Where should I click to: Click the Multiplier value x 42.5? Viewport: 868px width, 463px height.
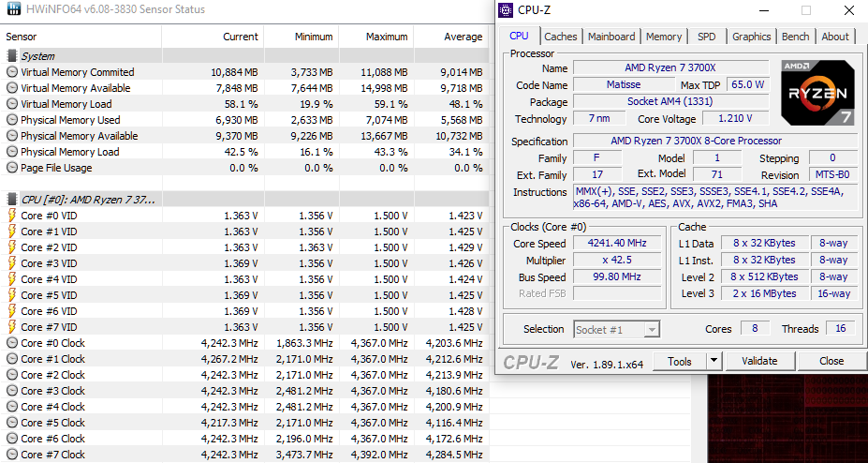(617, 261)
